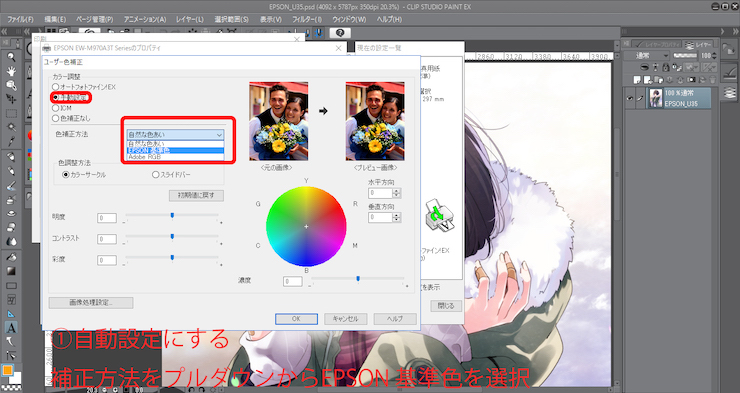Click the 彩度 value input field
740x393 pixels.
[107, 260]
